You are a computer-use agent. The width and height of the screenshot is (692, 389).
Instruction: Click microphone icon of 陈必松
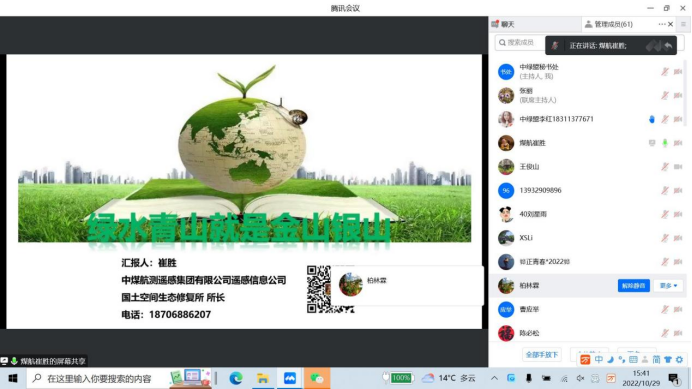[665, 333]
